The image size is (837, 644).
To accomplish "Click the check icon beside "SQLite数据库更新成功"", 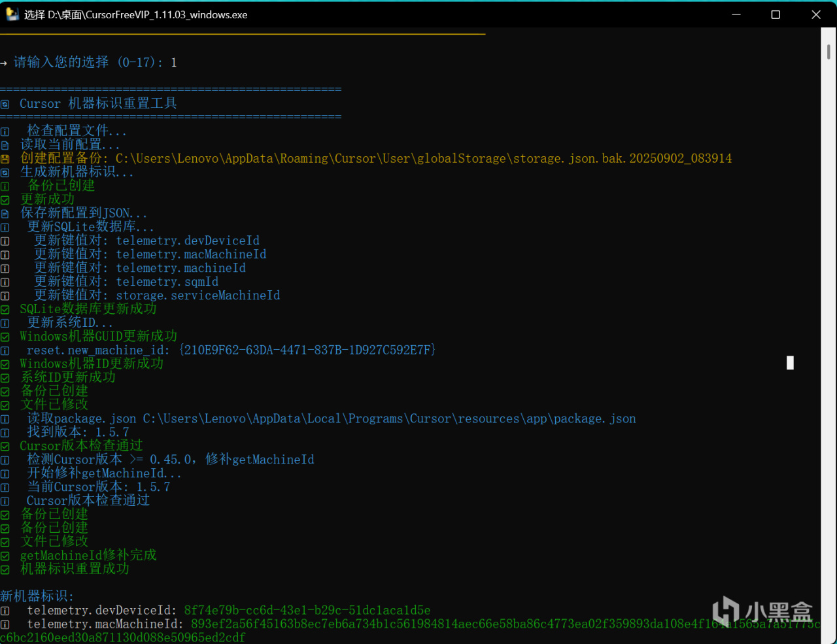I will point(5,309).
